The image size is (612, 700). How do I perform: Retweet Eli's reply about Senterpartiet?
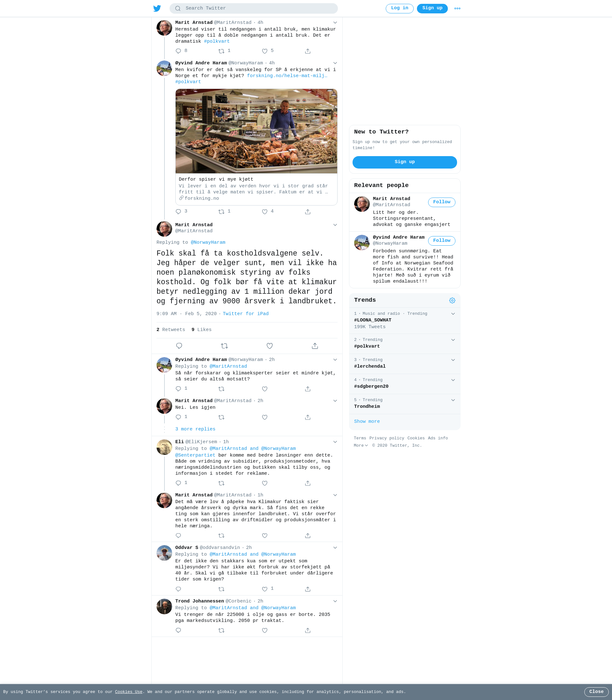(x=221, y=483)
